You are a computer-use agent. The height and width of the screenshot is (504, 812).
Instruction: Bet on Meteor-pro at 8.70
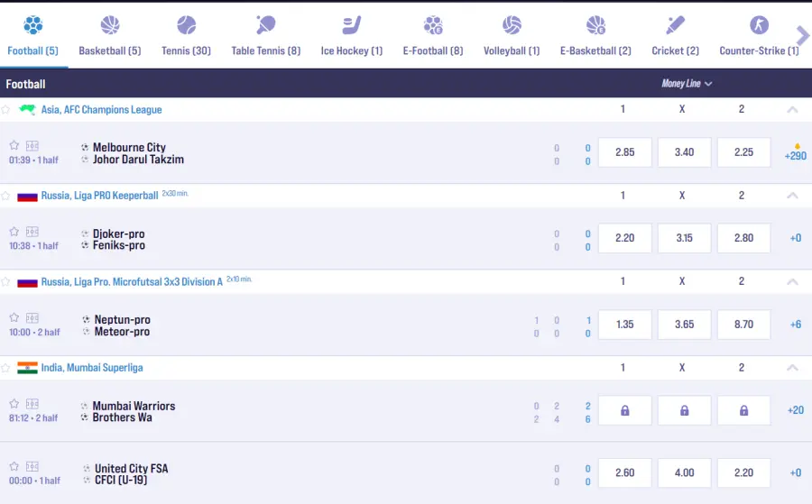pos(743,325)
